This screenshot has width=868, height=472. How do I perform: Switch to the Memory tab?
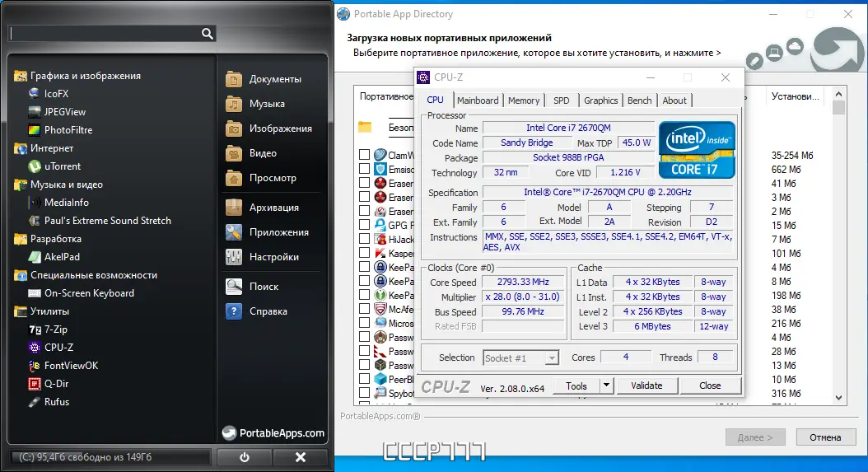coord(524,100)
